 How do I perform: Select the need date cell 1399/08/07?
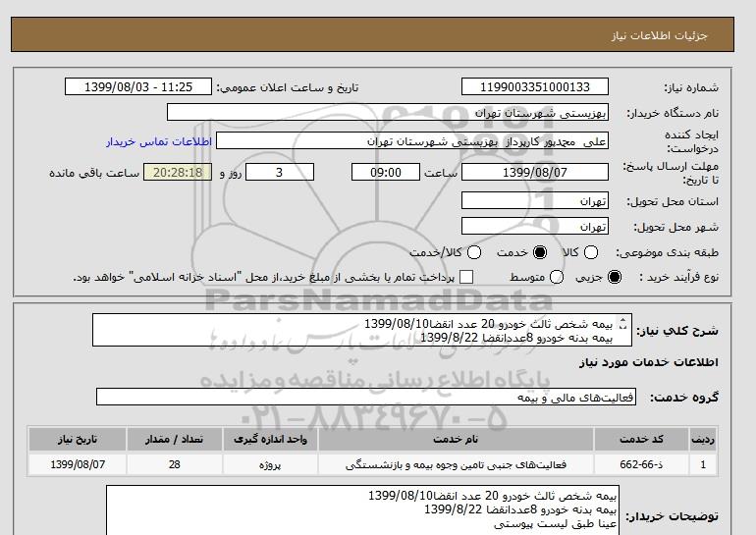(x=78, y=464)
